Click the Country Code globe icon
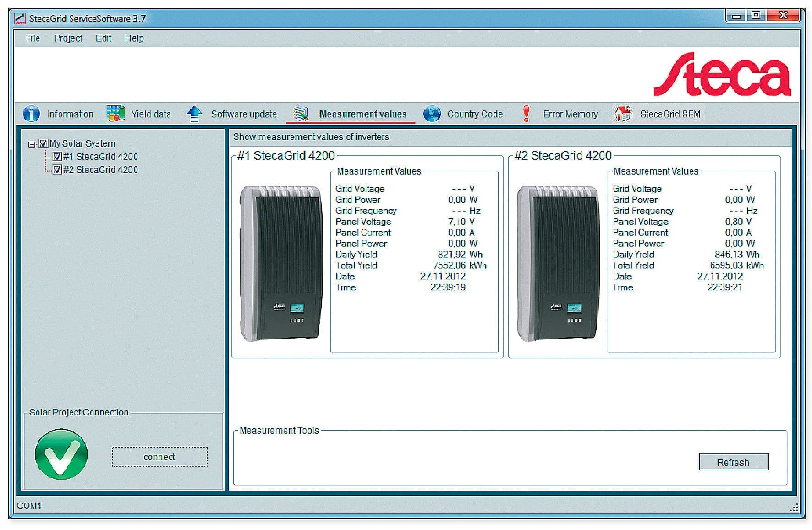 [x=432, y=114]
